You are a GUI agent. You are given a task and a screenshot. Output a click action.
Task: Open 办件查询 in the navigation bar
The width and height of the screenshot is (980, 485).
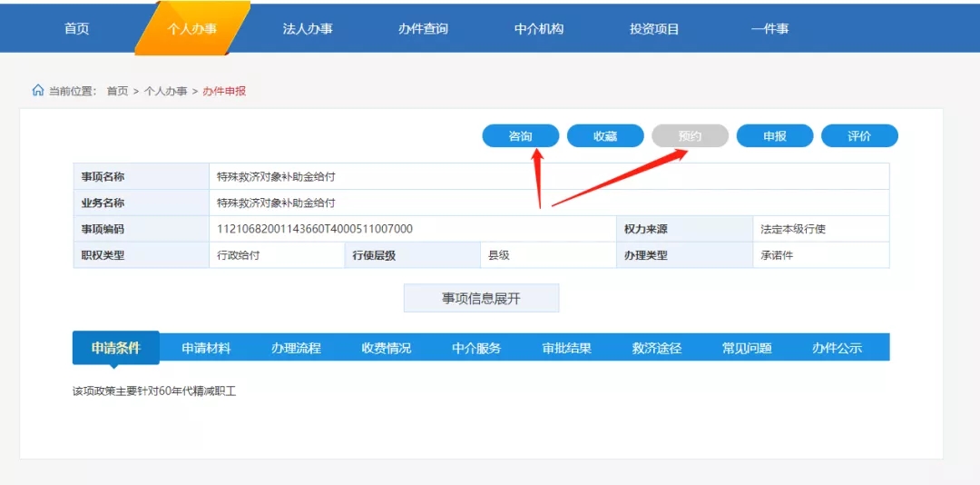pos(423,29)
